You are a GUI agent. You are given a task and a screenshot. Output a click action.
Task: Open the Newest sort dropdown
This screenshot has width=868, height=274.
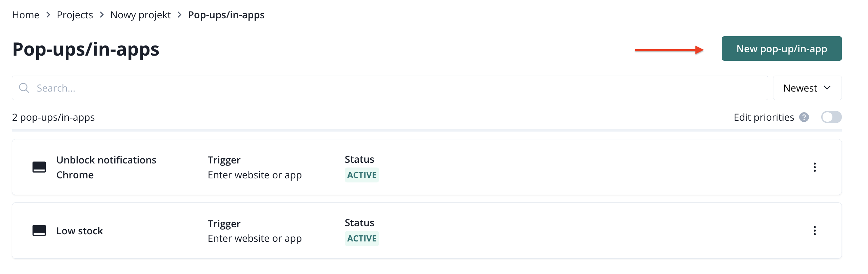[807, 88]
